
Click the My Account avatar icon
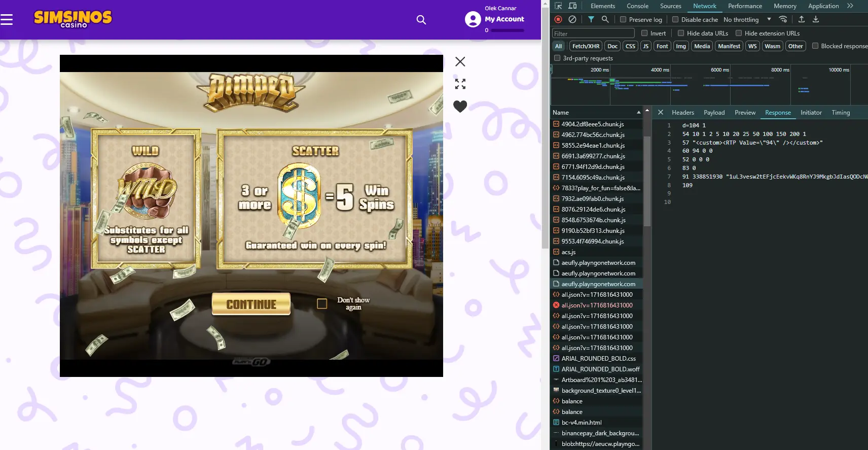(x=473, y=19)
